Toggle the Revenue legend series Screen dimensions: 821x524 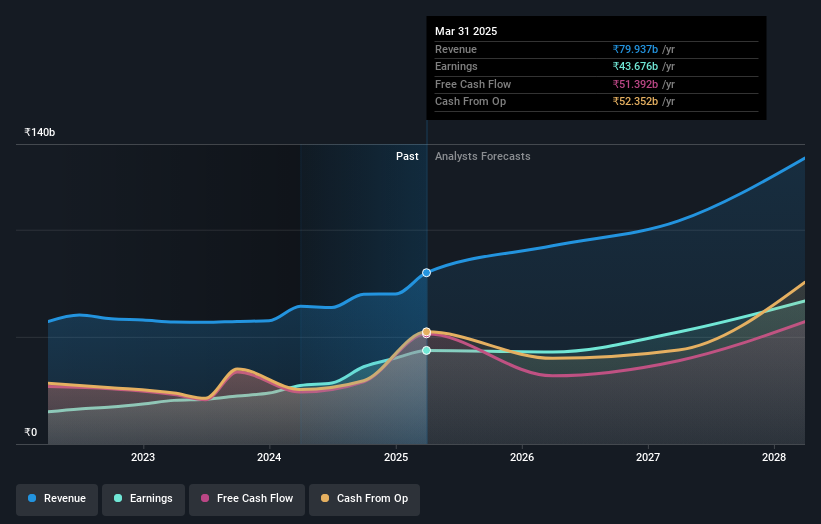[x=57, y=498]
